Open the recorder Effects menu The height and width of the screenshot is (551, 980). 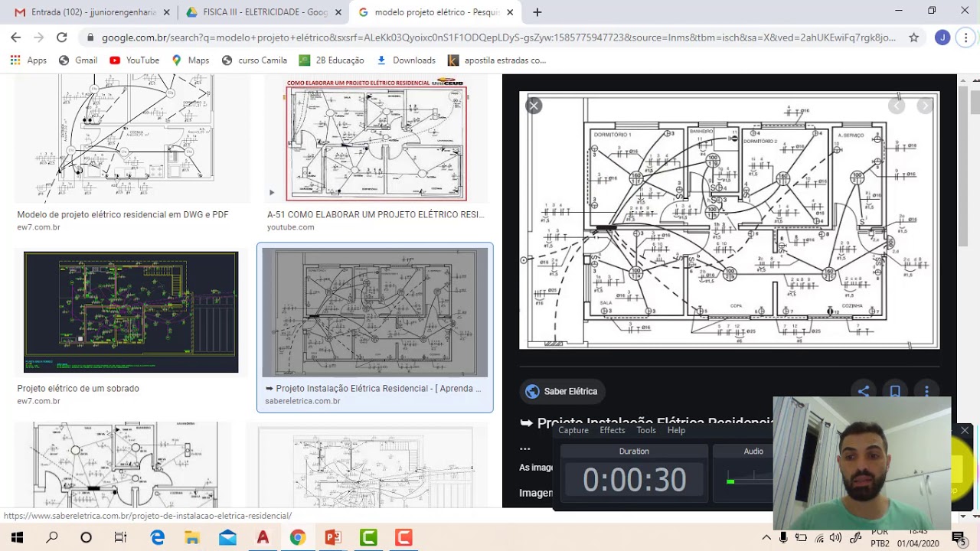[612, 430]
